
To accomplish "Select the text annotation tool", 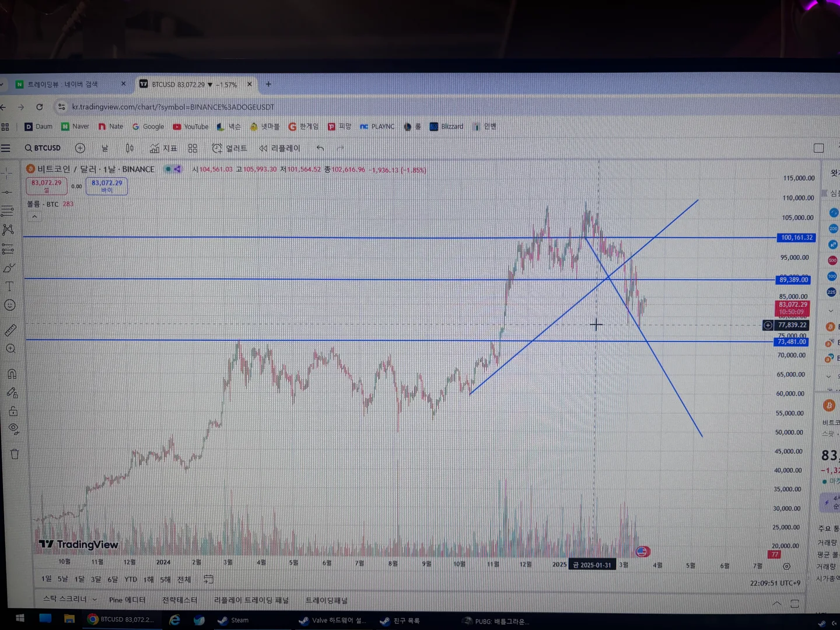I will (9, 286).
